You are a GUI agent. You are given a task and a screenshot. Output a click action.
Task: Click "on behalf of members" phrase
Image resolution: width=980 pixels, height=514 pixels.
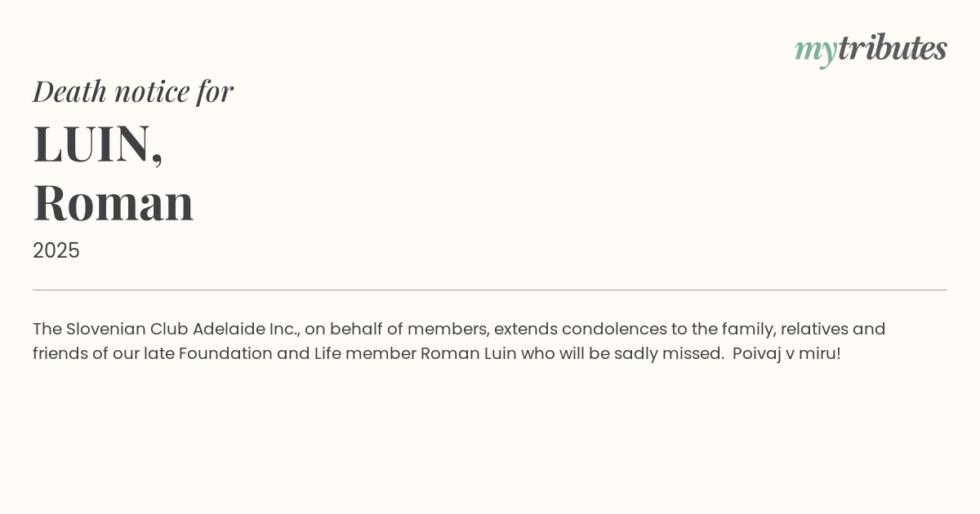click(x=396, y=329)
